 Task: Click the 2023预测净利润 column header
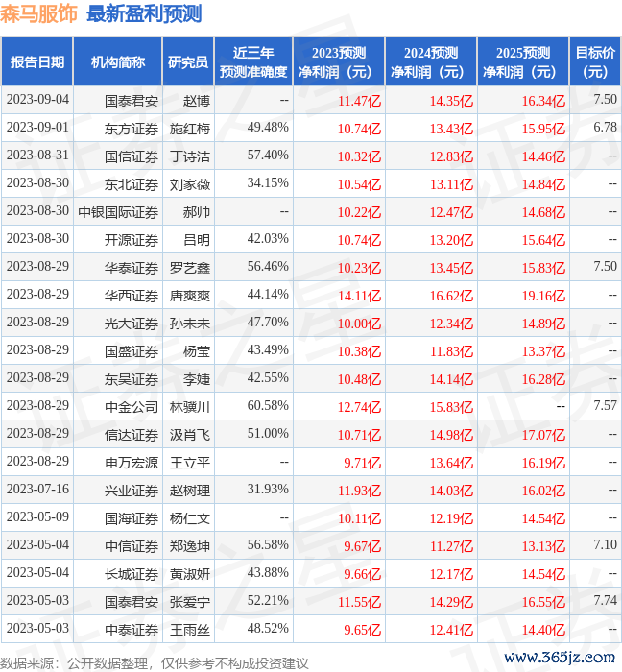[x=339, y=61]
